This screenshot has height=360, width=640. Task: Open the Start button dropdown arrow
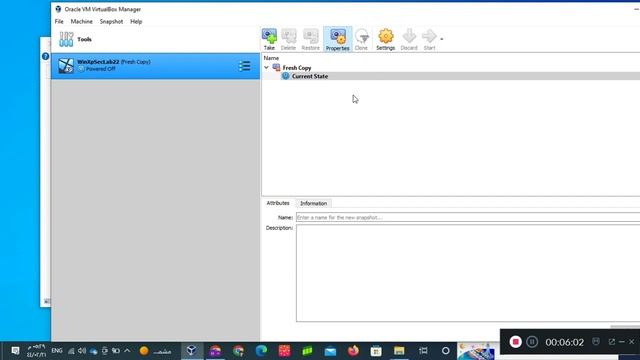442,39
